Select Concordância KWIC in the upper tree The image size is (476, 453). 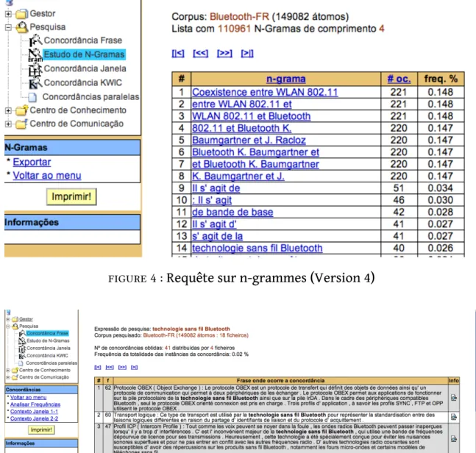(x=82, y=82)
